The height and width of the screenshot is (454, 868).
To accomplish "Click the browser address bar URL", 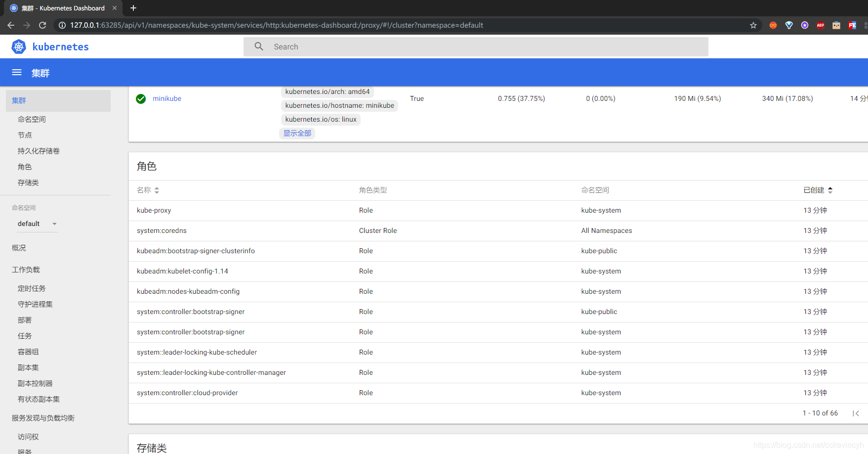I will 277,25.
